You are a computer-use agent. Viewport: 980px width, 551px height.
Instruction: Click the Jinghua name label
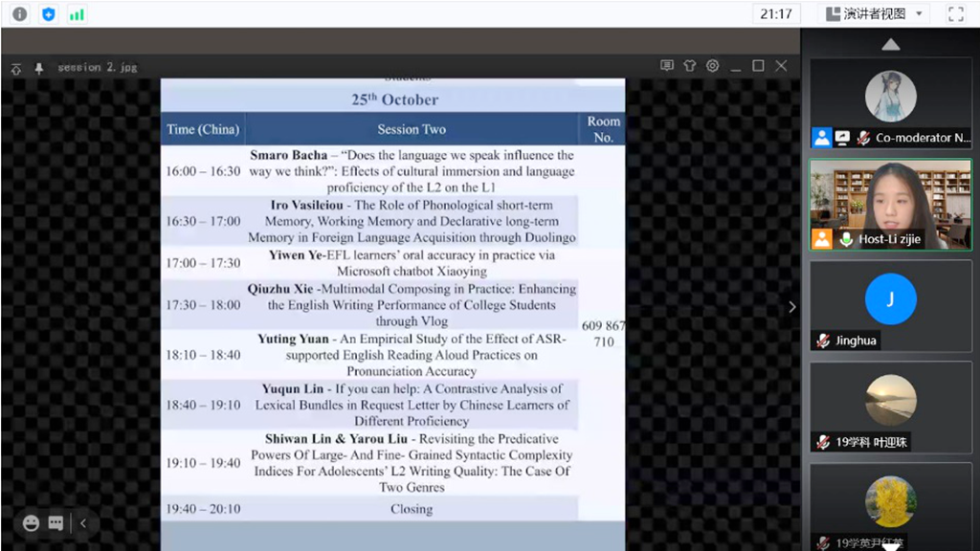[x=856, y=341]
